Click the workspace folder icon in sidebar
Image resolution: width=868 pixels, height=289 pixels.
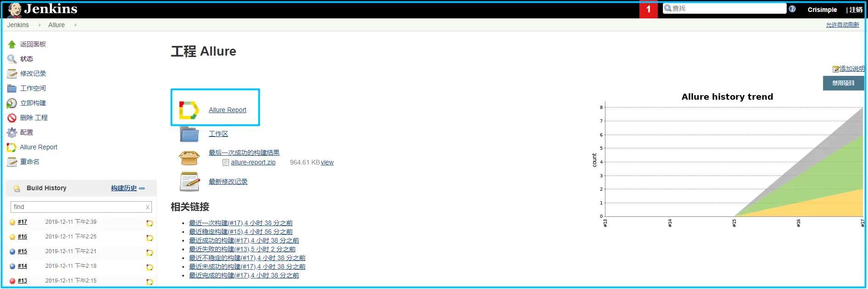click(12, 88)
